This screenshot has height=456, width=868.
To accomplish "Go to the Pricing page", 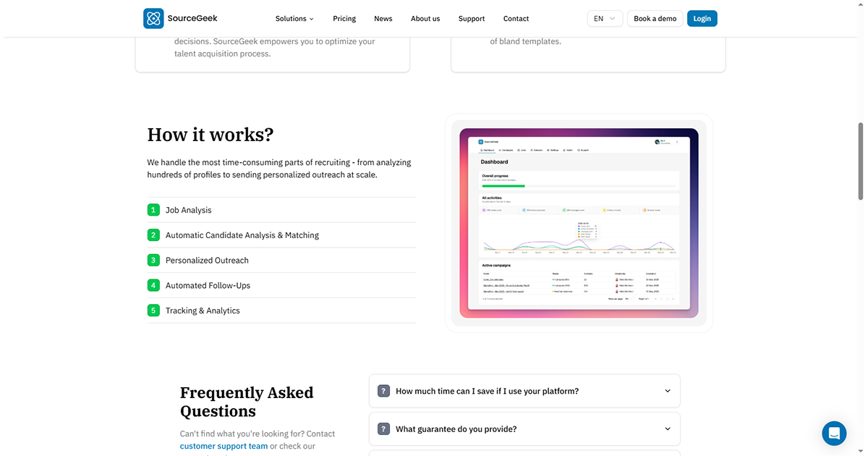I will [344, 19].
